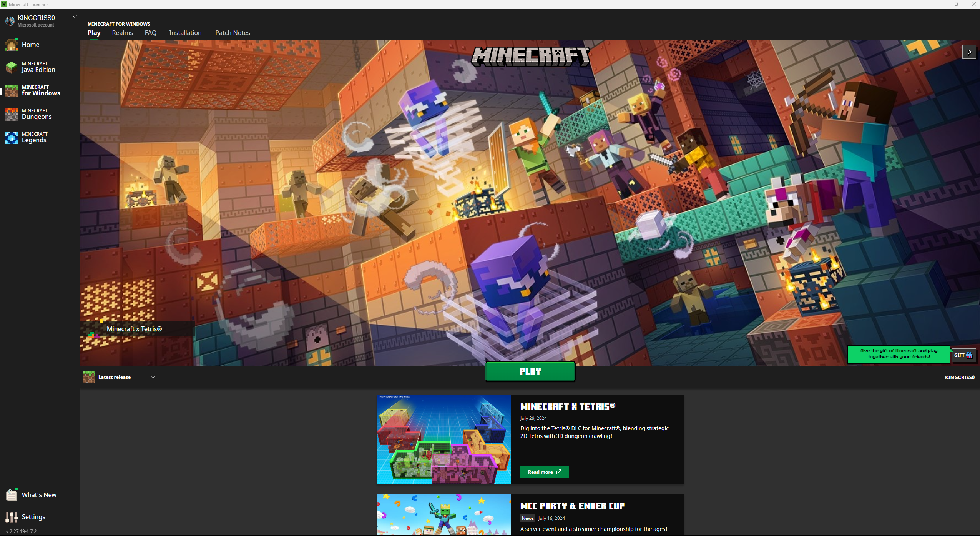This screenshot has height=536, width=980.
Task: Select the Minecraft Dungeons sidebar icon
Action: click(12, 114)
